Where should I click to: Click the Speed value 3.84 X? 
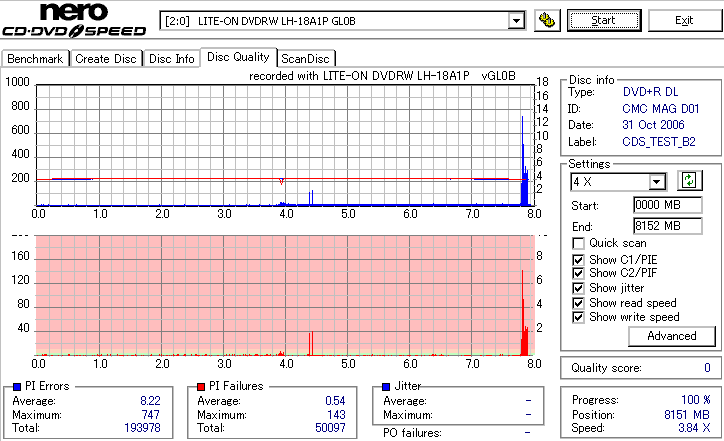tap(694, 428)
